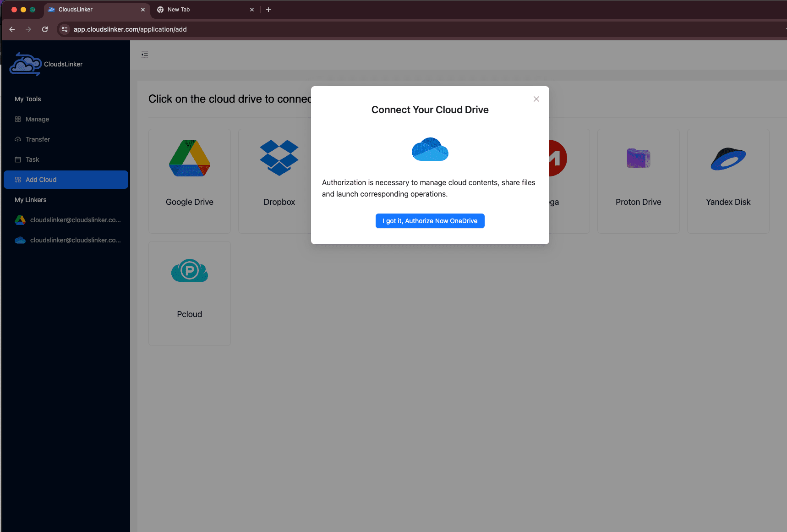Select the Proton Drive card icon
787x532 pixels.
pyautogui.click(x=639, y=158)
